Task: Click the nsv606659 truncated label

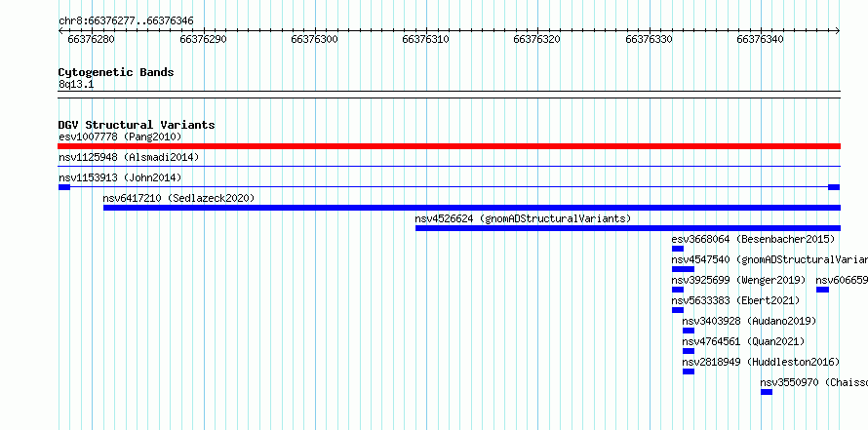Action: click(x=842, y=280)
